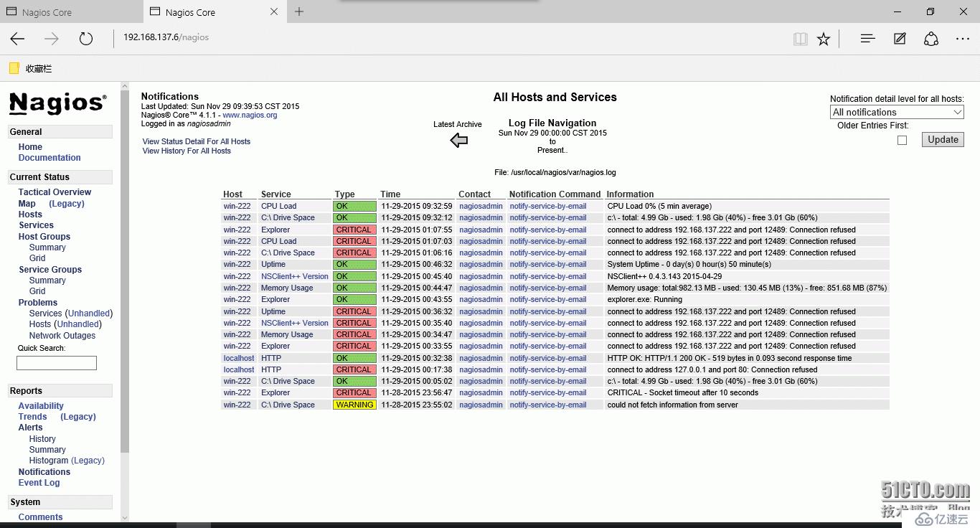Screen dimensions: 980x528
Task: Click the sidebar scroll down arrow
Action: tap(125, 517)
